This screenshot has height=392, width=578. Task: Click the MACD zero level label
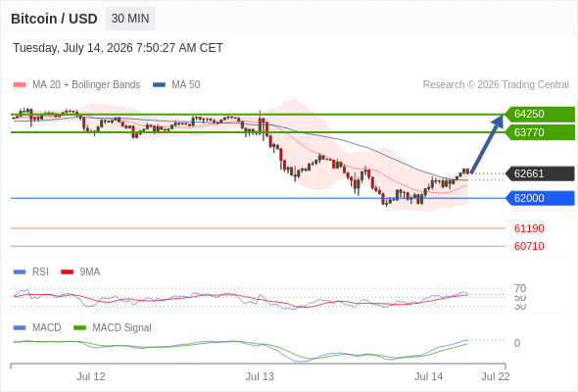(x=517, y=343)
